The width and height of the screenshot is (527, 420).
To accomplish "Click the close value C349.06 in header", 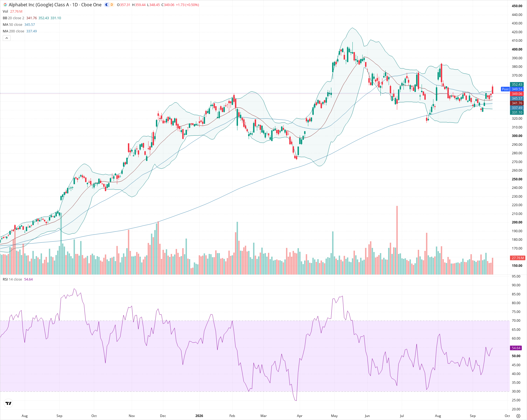I will click(x=168, y=5).
